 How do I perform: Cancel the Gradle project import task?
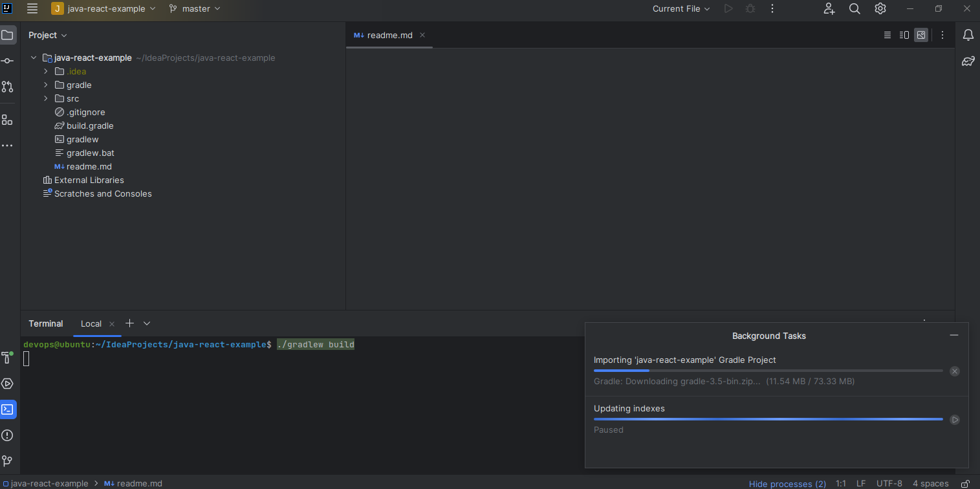[955, 371]
